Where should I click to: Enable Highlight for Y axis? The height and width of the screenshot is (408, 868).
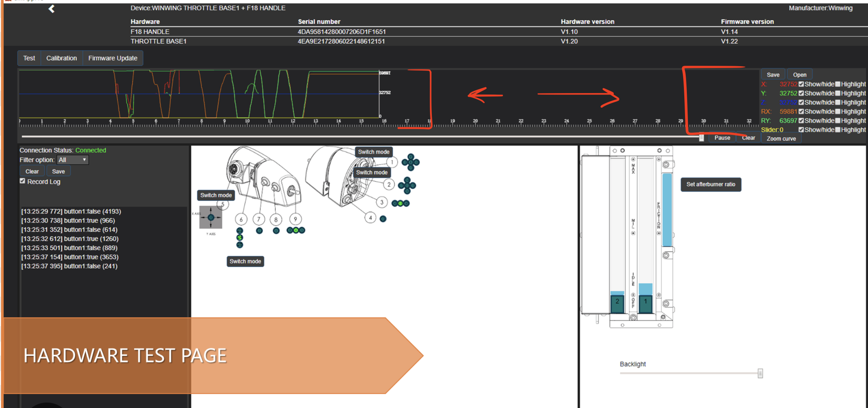click(838, 93)
